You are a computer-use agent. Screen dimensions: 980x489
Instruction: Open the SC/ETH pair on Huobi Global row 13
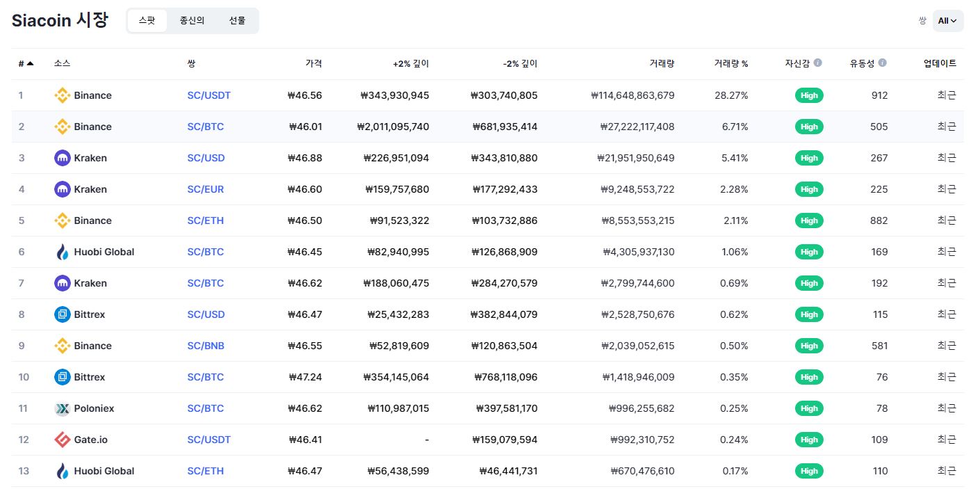tap(206, 471)
